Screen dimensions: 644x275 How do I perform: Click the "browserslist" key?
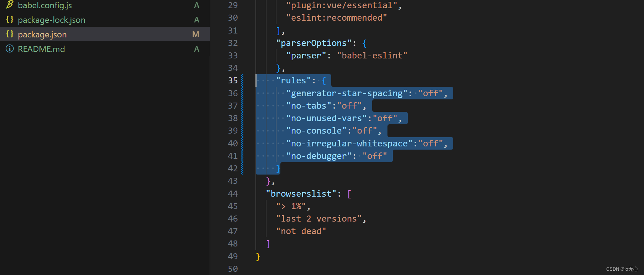coord(301,193)
